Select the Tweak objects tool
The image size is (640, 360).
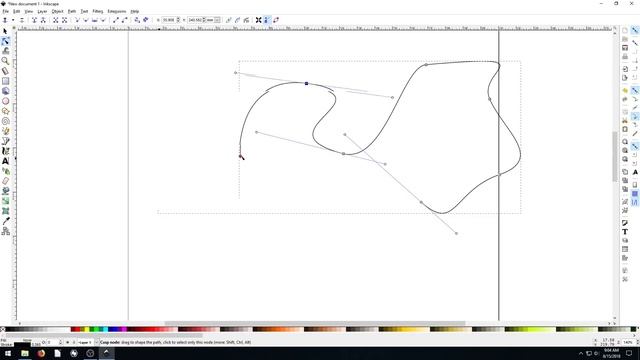coord(5,51)
